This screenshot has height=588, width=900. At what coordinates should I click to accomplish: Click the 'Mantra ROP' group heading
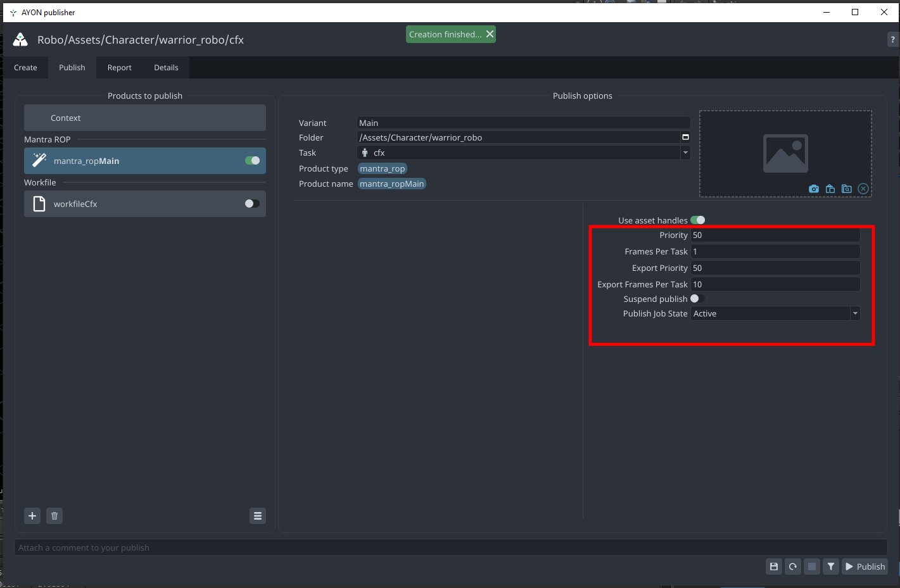[48, 139]
